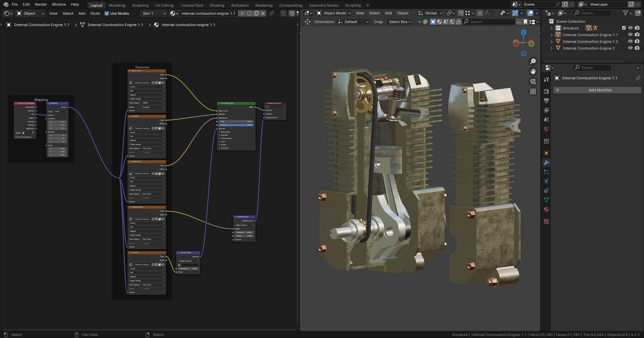Open the View Layer properties tab

546,110
